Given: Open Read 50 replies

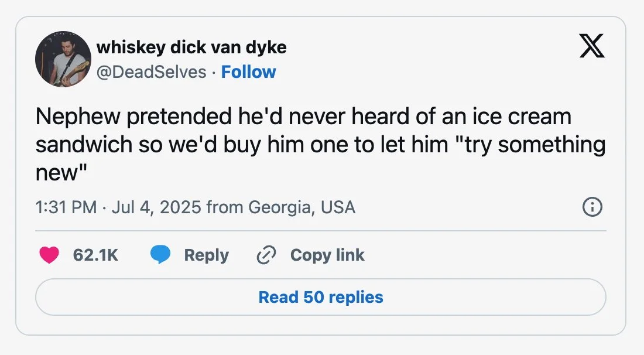Looking at the screenshot, I should 321,297.
